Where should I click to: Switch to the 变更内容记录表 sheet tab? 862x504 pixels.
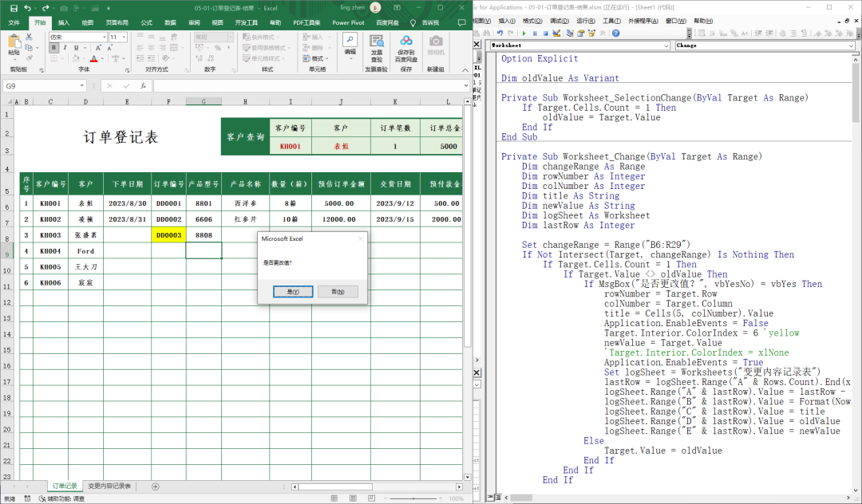(109, 486)
